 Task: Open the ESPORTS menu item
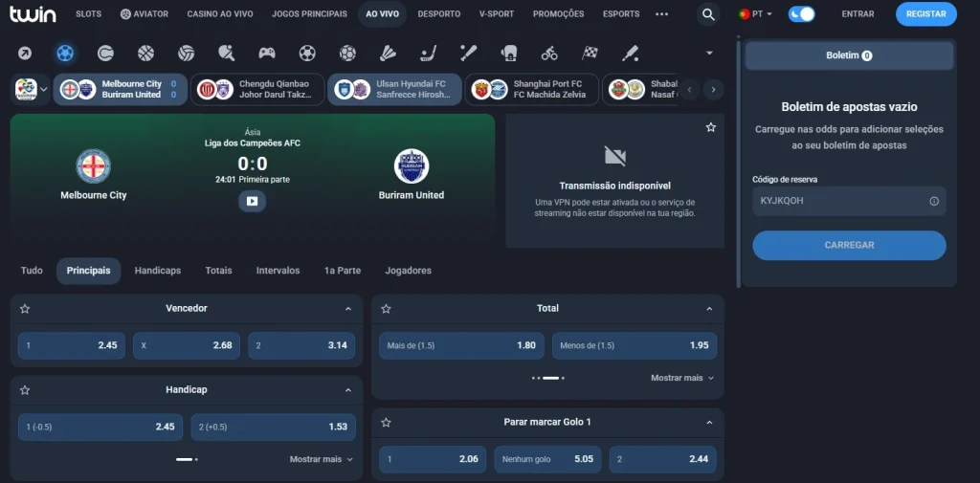(x=621, y=13)
